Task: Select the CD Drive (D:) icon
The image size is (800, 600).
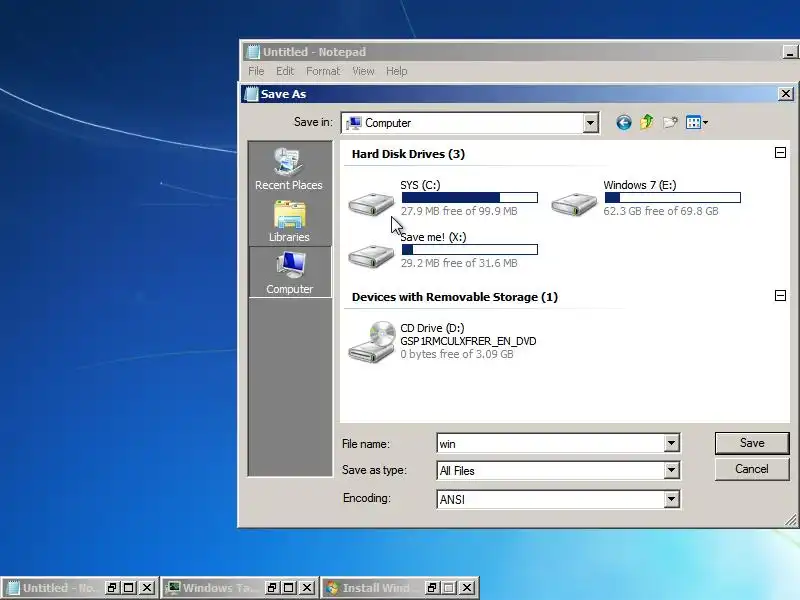Action: [x=371, y=342]
